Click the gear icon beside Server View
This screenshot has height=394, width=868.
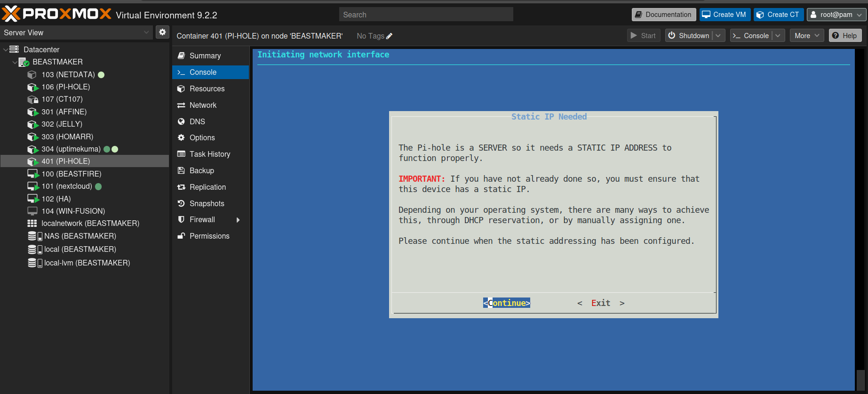[x=162, y=32]
